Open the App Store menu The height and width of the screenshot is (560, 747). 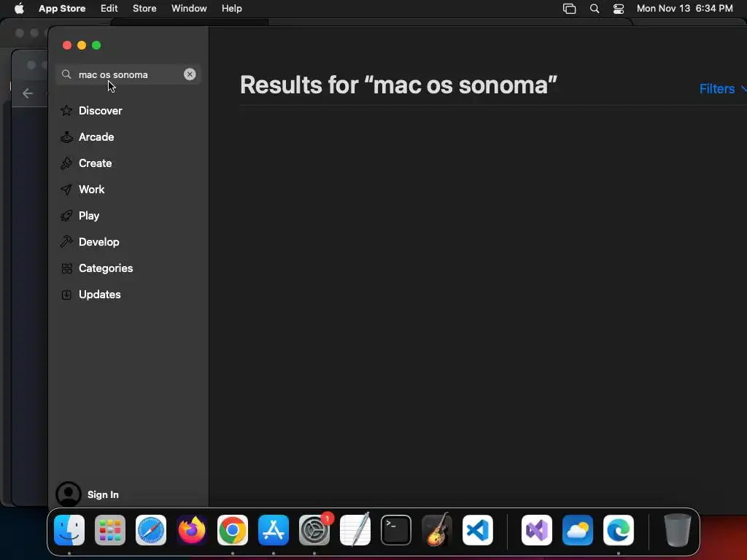[x=62, y=8]
